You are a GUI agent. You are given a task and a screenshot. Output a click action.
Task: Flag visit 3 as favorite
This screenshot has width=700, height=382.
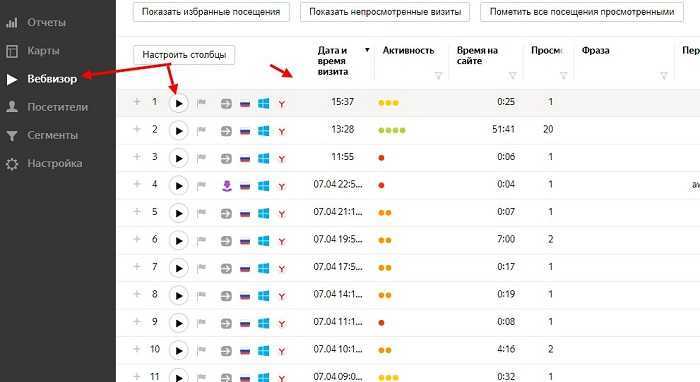(201, 158)
